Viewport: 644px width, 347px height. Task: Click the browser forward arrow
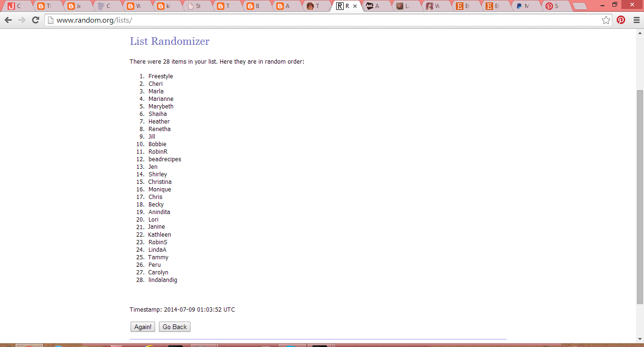(22, 20)
